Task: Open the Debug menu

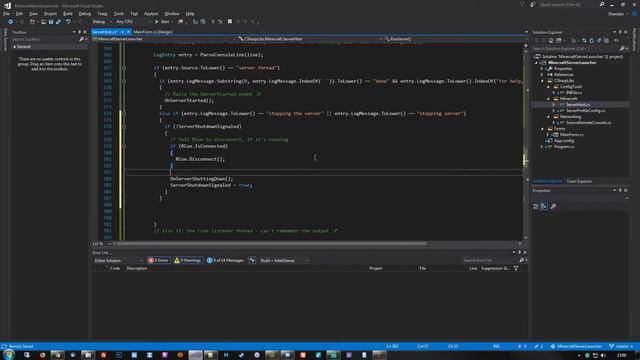Action: click(85, 13)
